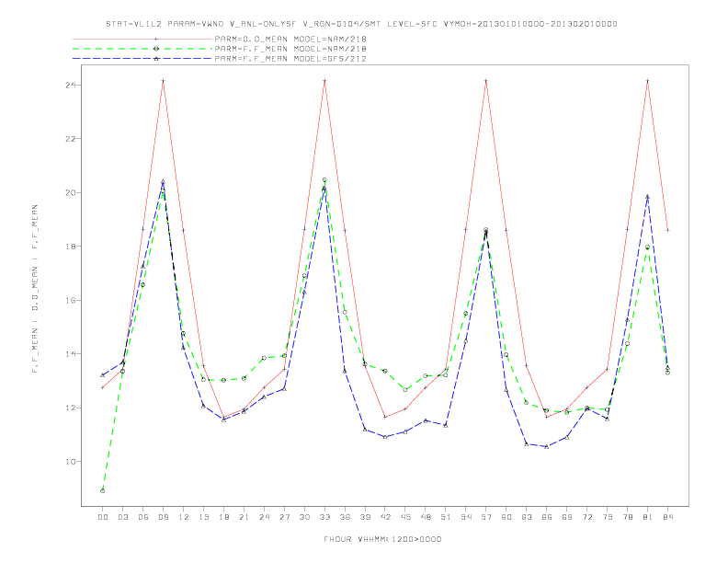Screen dimensions: 728x563
Task: Click x-axis tick label 81
Action: click(648, 517)
